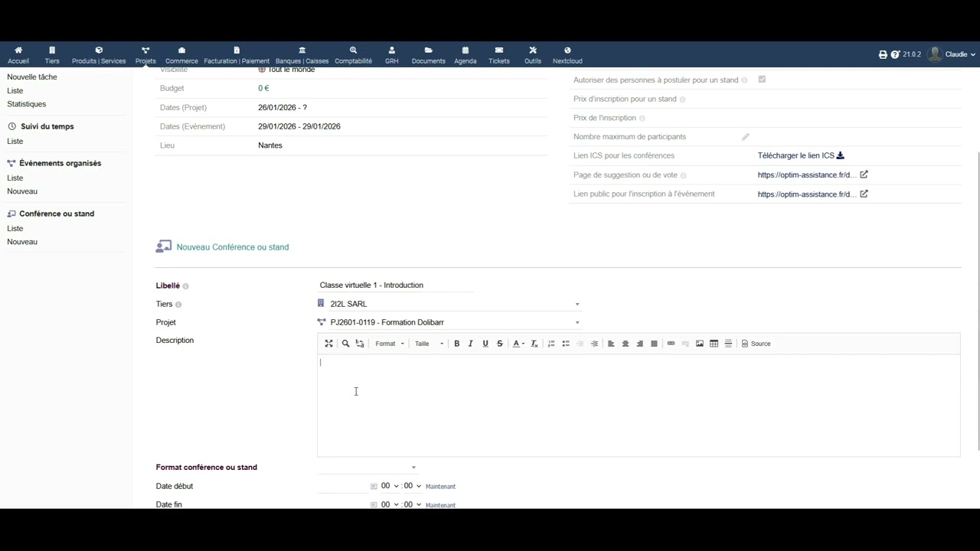
Task: Click the insert table icon
Action: point(714,344)
